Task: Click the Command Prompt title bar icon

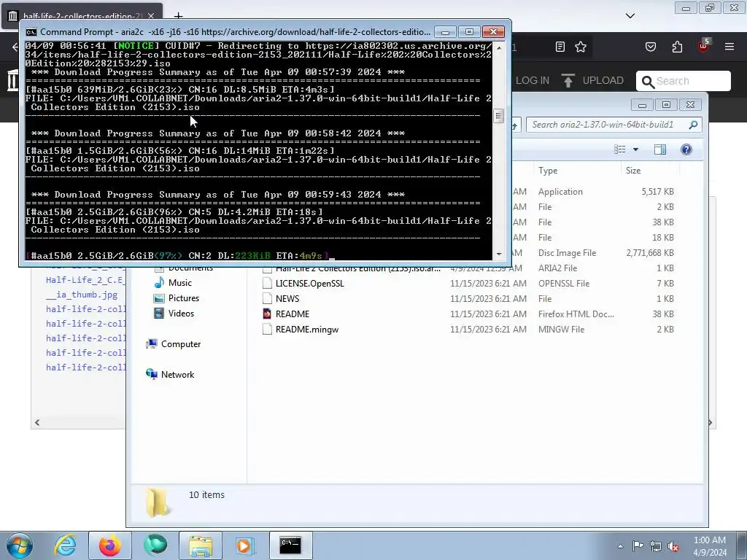Action: coord(31,32)
